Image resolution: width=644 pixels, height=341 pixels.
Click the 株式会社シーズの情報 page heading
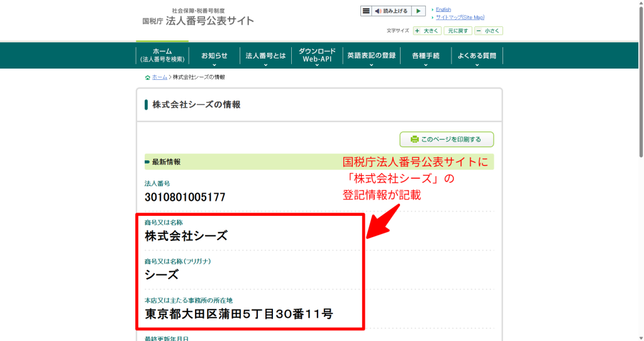click(196, 105)
